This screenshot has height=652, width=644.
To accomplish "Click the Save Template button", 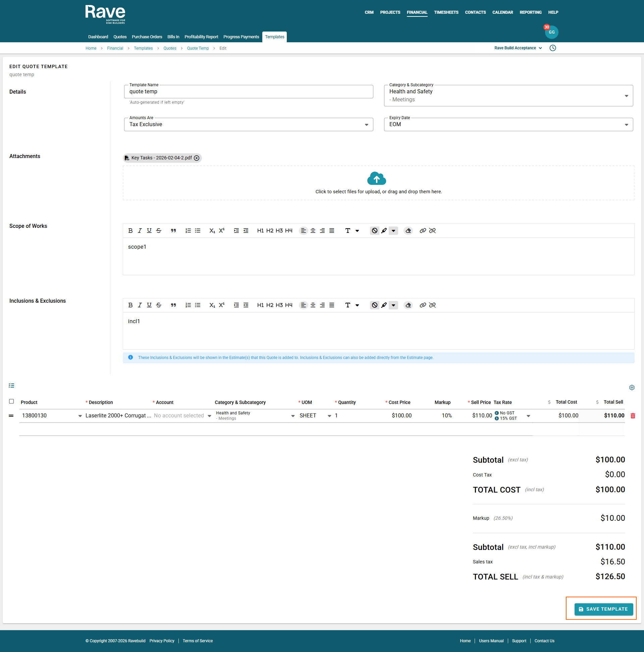I will [603, 609].
